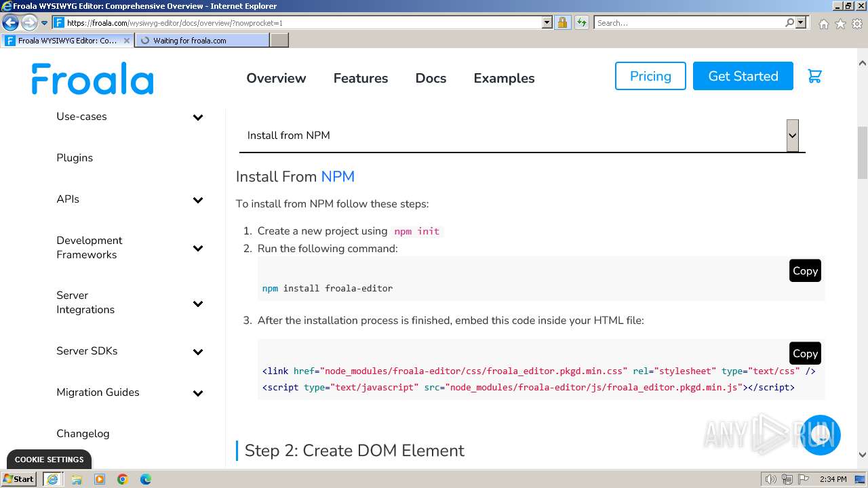
Task: Open the search provider dropdown arrow
Action: (x=802, y=22)
